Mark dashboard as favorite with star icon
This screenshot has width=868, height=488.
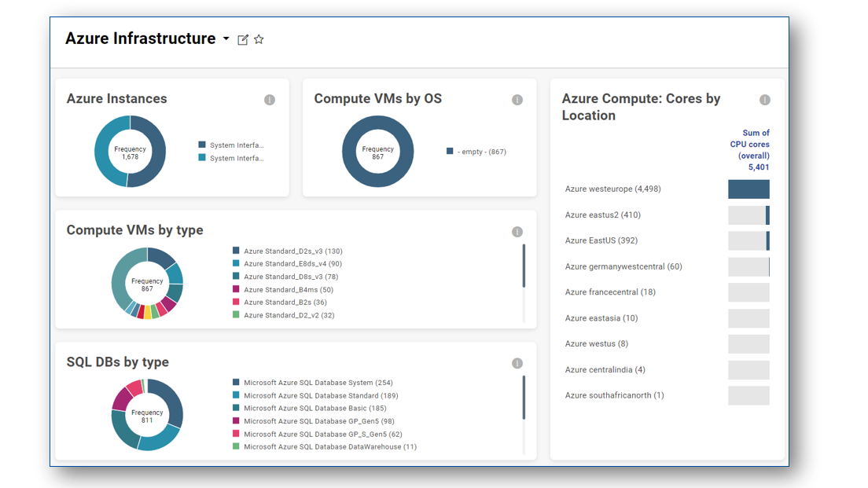[259, 39]
